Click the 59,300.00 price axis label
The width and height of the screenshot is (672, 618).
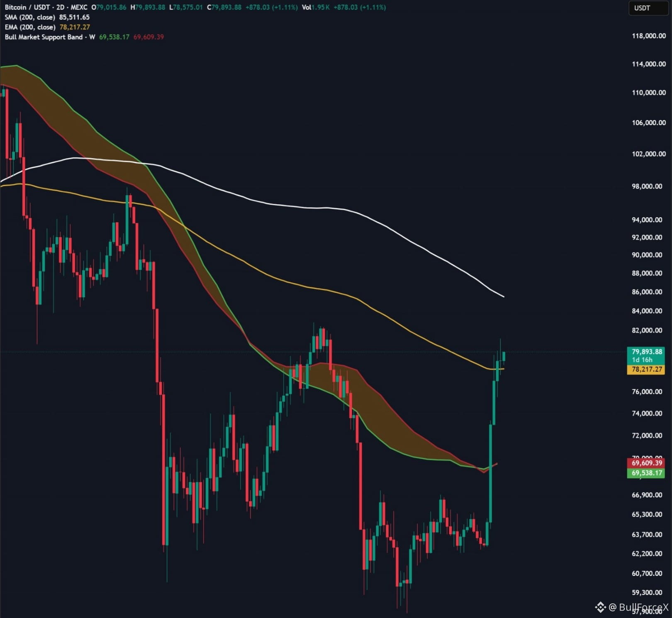tap(647, 593)
